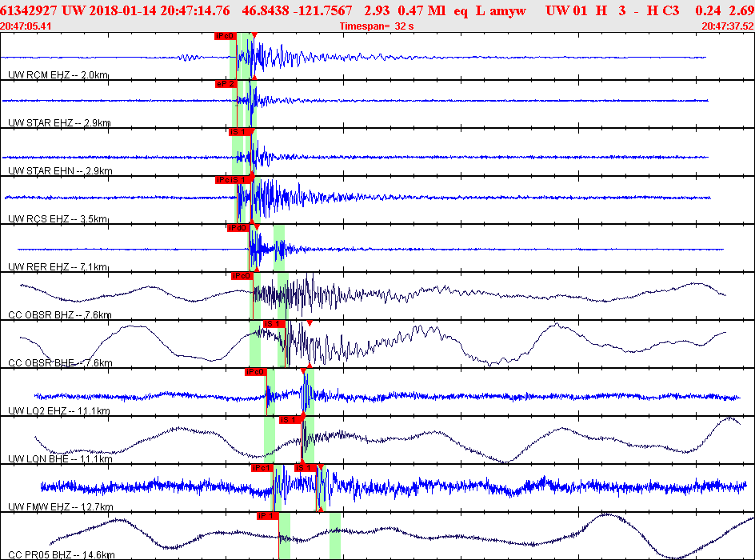Click the red triangle marker atop OBSR BHE trace
Viewport: 755px width, 560px height.
(x=310, y=323)
